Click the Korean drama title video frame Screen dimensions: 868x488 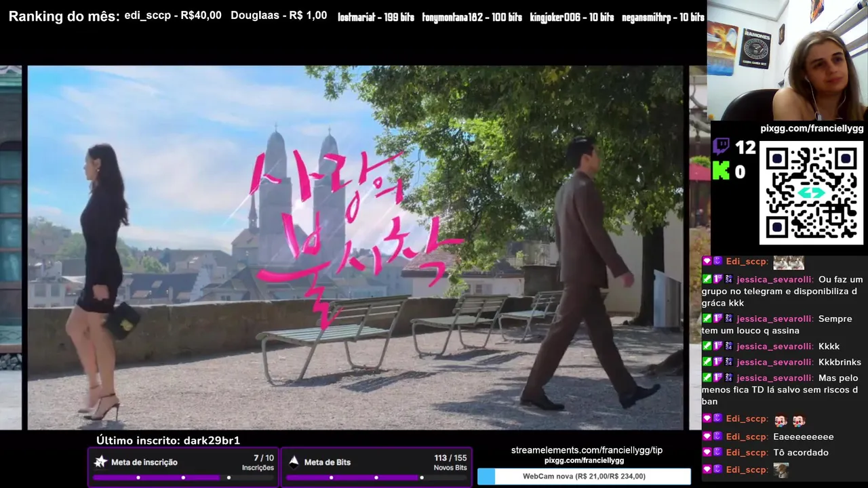[x=355, y=247]
